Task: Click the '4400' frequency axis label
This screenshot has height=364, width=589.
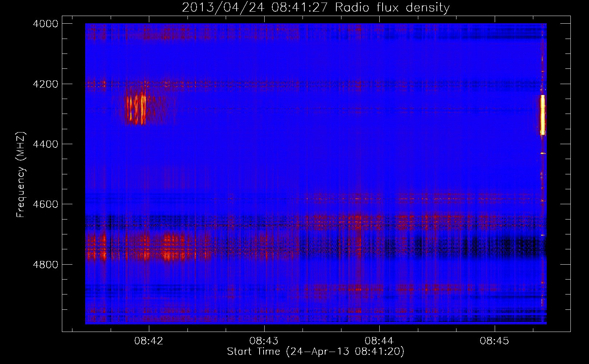Action: (x=46, y=144)
